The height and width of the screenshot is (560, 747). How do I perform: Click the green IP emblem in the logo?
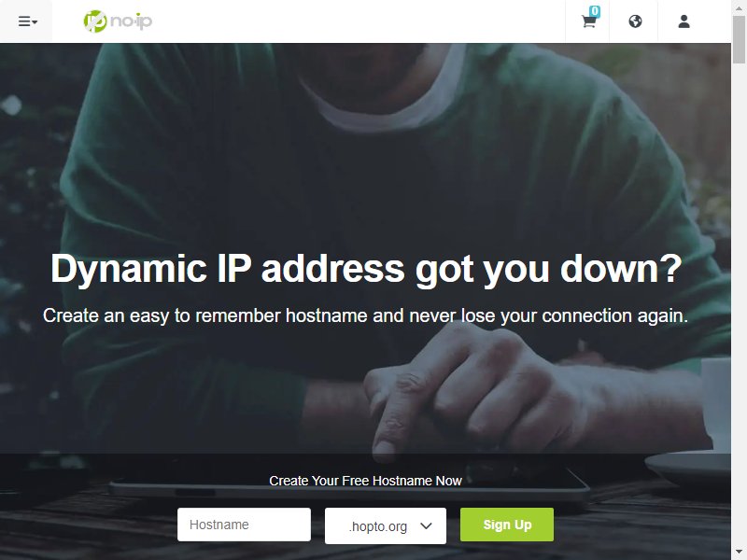[95, 21]
